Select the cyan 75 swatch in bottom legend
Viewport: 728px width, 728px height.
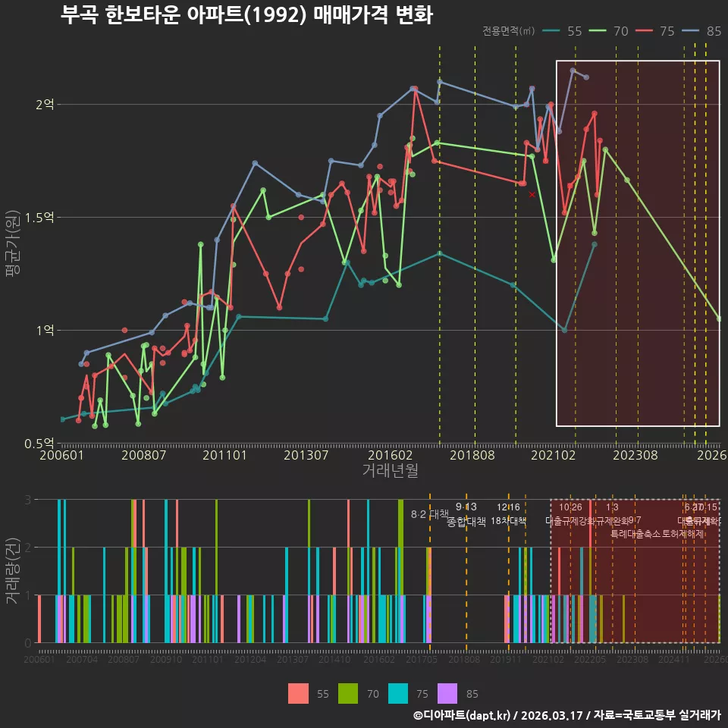[398, 694]
